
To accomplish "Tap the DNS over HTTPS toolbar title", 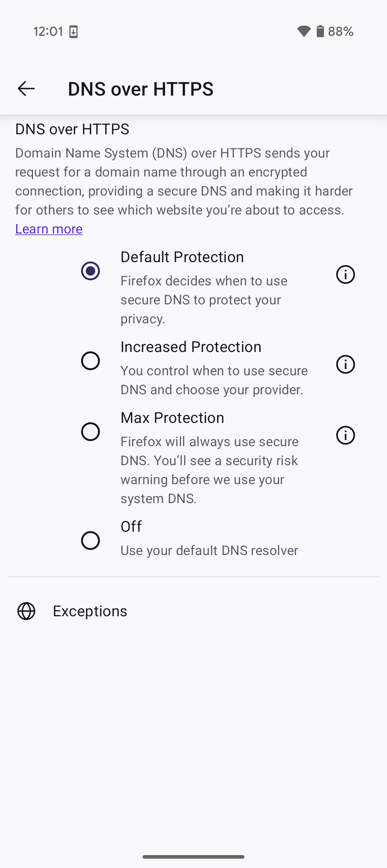I will click(x=140, y=89).
